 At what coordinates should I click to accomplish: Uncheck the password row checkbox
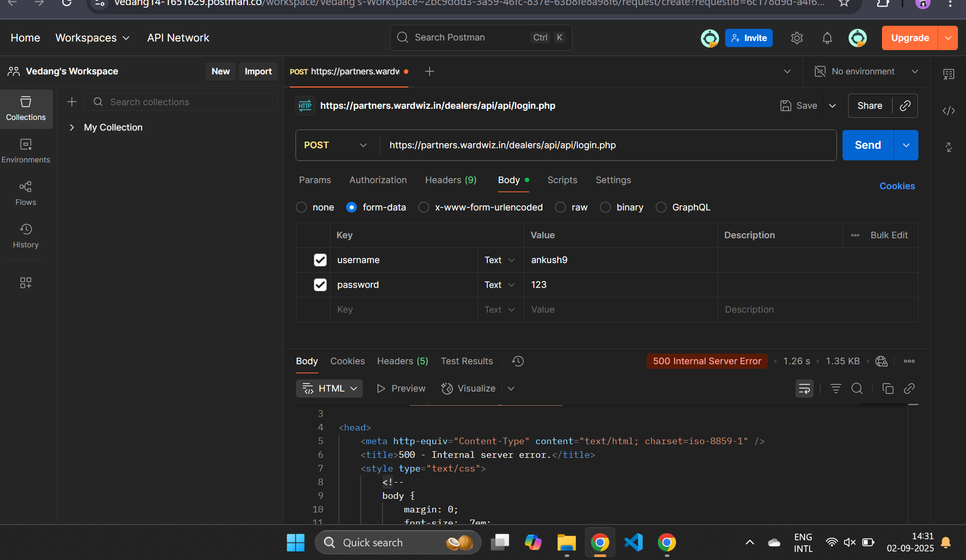(320, 285)
